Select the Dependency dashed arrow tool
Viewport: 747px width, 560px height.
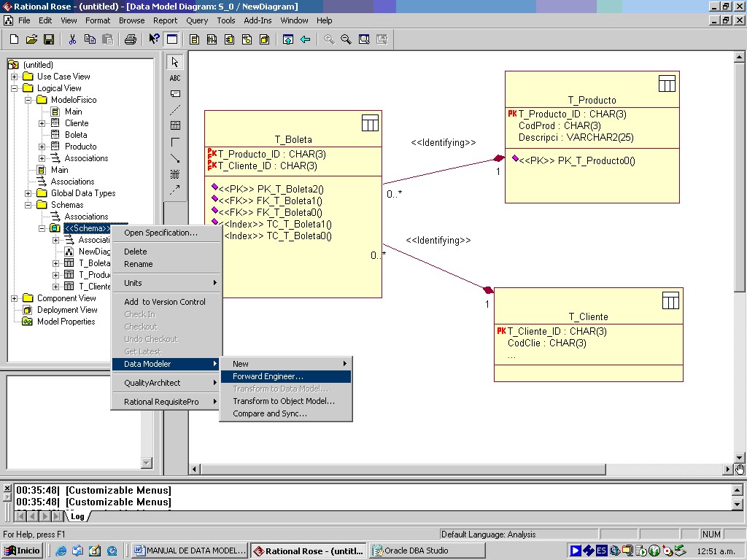tap(175, 190)
